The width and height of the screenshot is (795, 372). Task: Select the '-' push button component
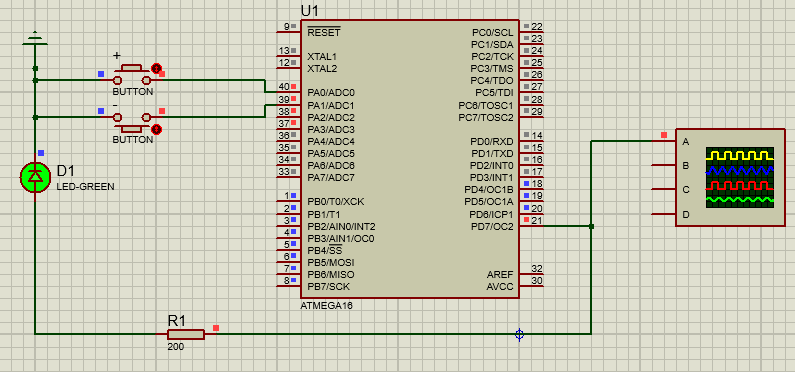(132, 122)
